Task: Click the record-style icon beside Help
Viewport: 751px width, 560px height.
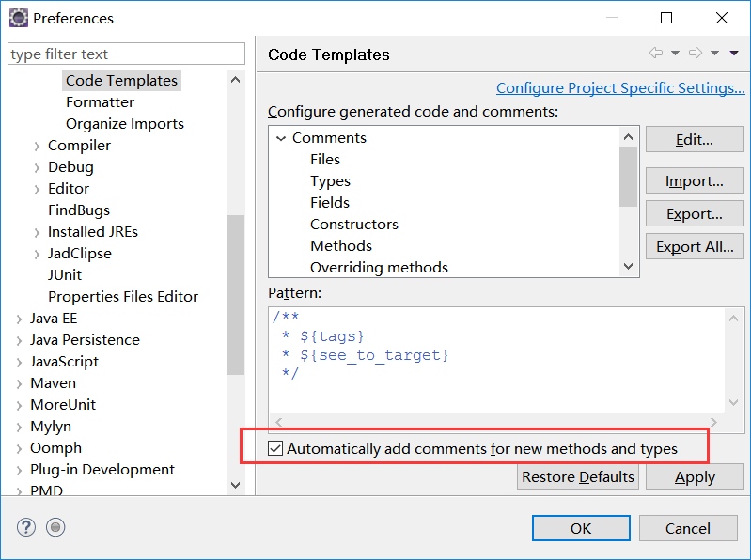Action: [55, 527]
